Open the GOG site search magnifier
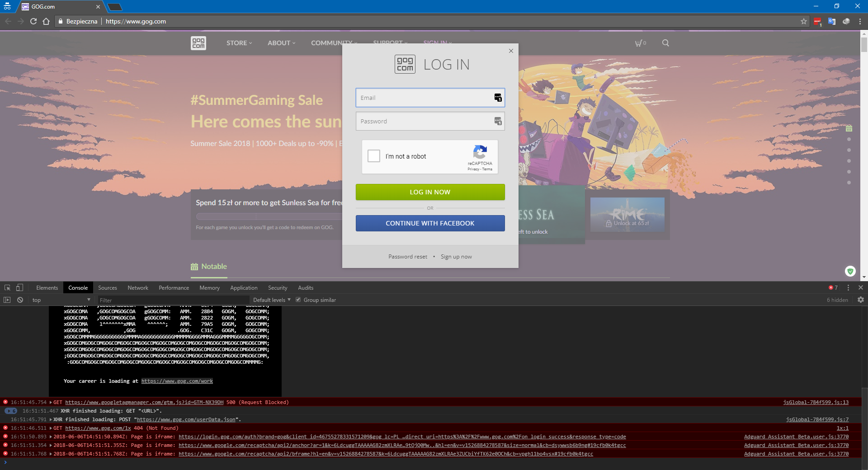This screenshot has height=470, width=868. click(x=665, y=43)
